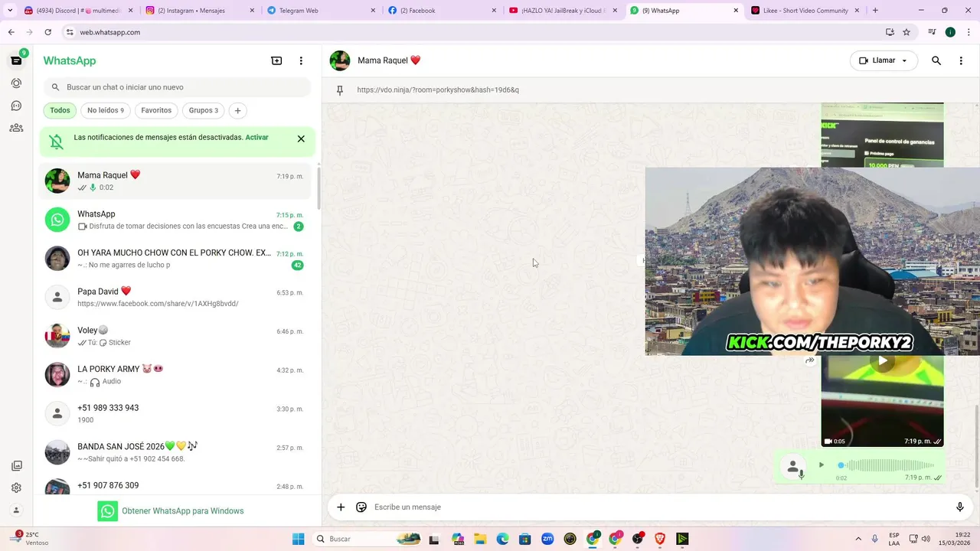The width and height of the screenshot is (980, 551).
Task: Show hidden system tray icons chevron
Action: 857,539
